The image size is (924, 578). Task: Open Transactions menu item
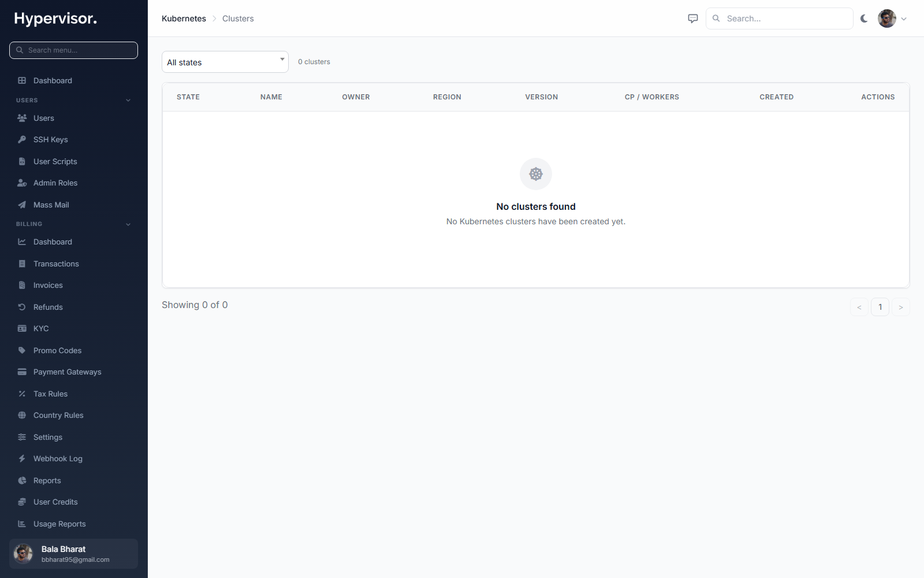[74, 264]
